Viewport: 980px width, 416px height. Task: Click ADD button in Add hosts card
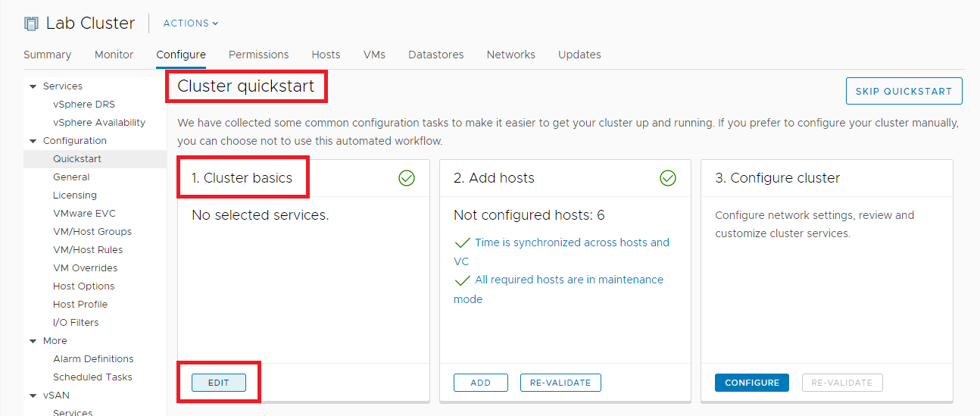tap(480, 383)
